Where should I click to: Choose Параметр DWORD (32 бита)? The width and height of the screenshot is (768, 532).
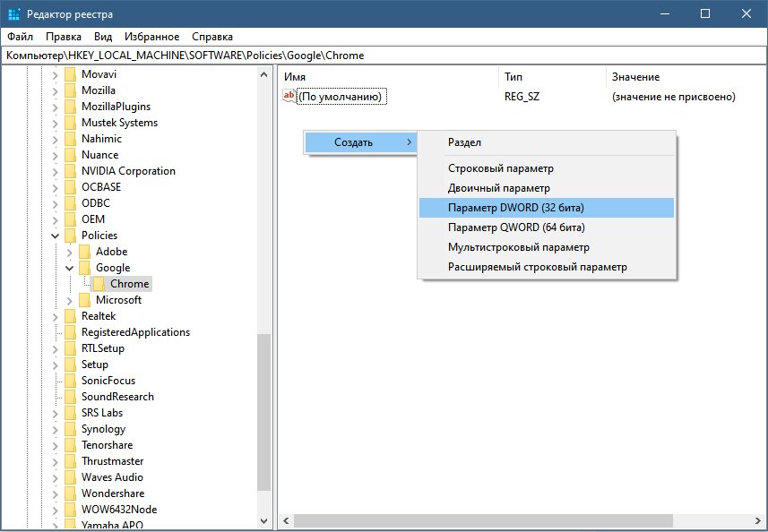[547, 208]
